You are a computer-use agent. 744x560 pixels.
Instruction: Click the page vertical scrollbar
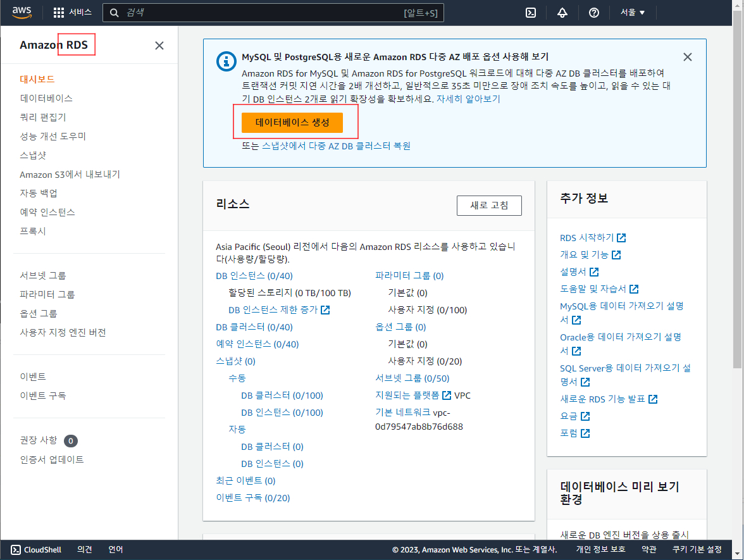pos(737,190)
